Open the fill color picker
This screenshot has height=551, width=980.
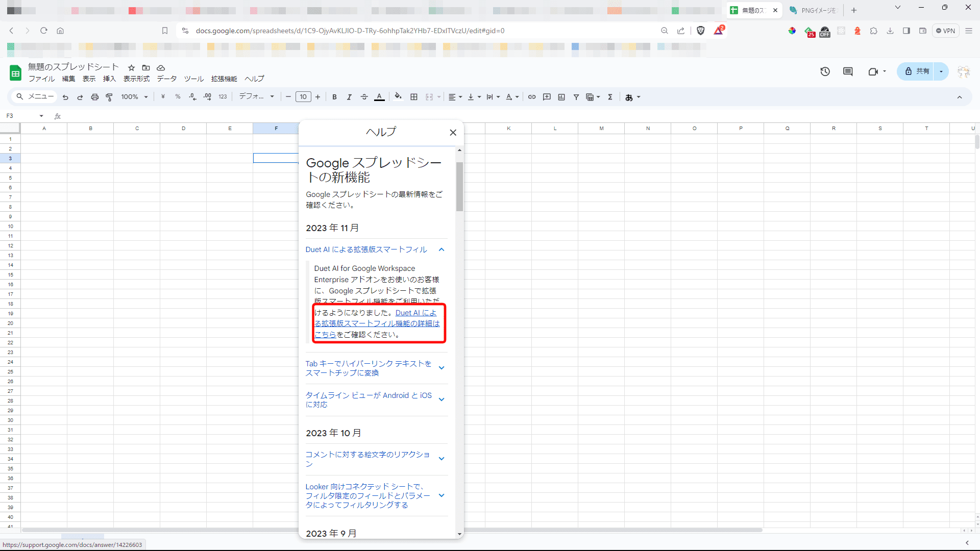click(398, 96)
